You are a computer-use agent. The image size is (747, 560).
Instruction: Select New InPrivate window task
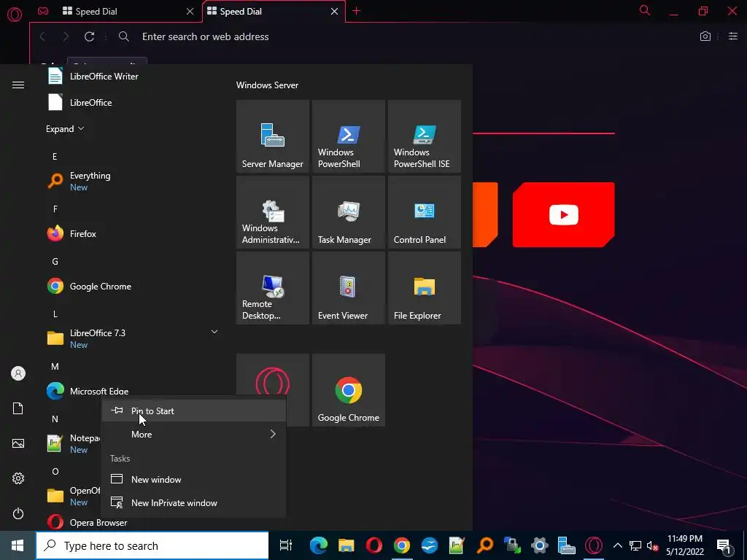pyautogui.click(x=194, y=503)
